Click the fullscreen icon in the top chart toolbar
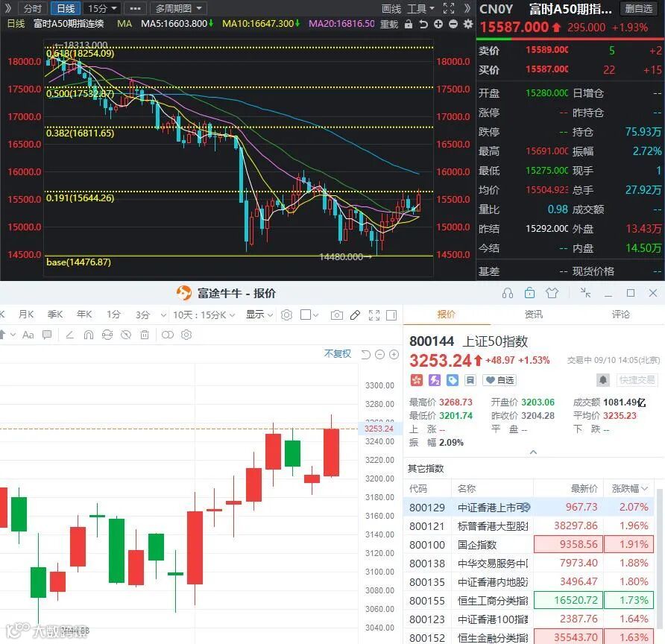665x644 pixels. 449,8
